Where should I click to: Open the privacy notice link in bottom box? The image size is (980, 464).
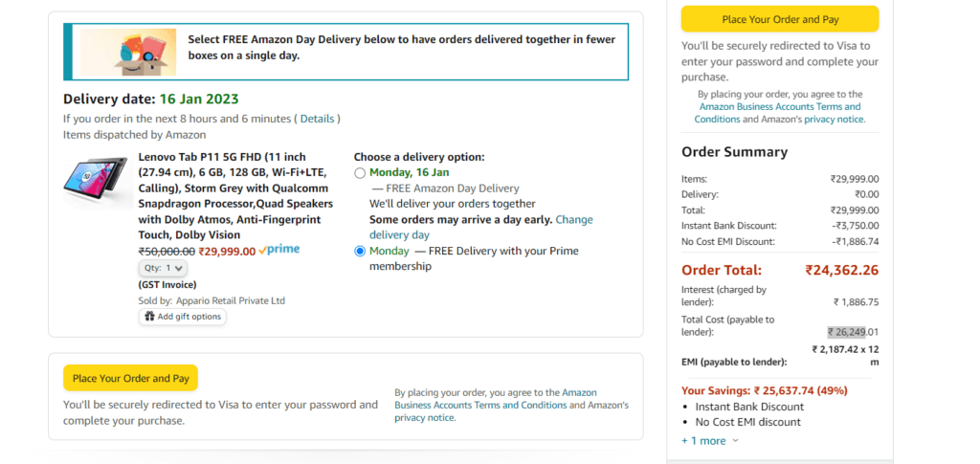(425, 418)
